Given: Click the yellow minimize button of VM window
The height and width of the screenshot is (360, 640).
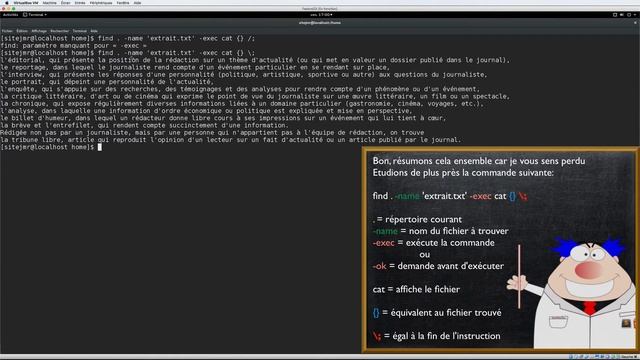Looking at the screenshot, I should pos(8,9).
